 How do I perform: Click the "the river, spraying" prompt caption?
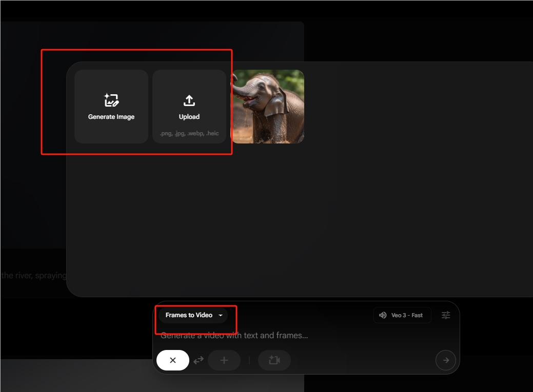(33, 275)
